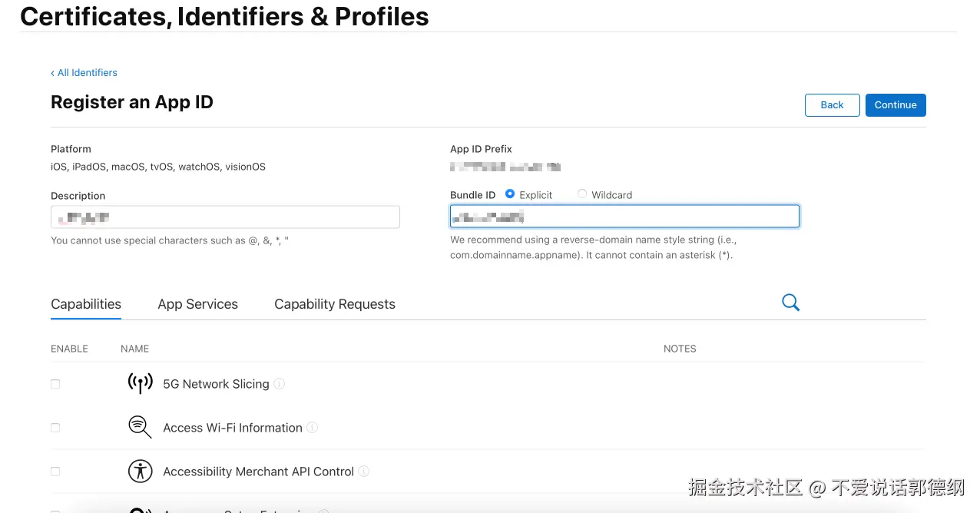980x513 pixels.
Task: Open the Capability Requests tab
Action: click(x=335, y=304)
